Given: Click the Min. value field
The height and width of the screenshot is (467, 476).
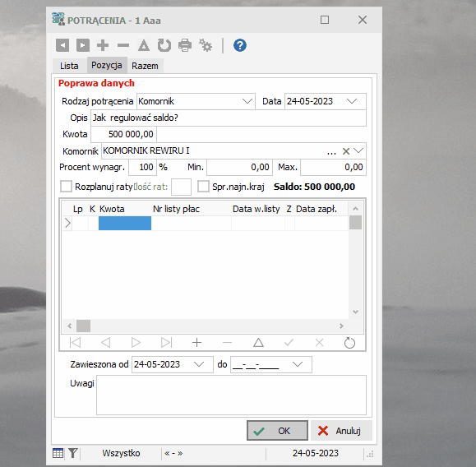Looking at the screenshot, I should click(x=239, y=167).
